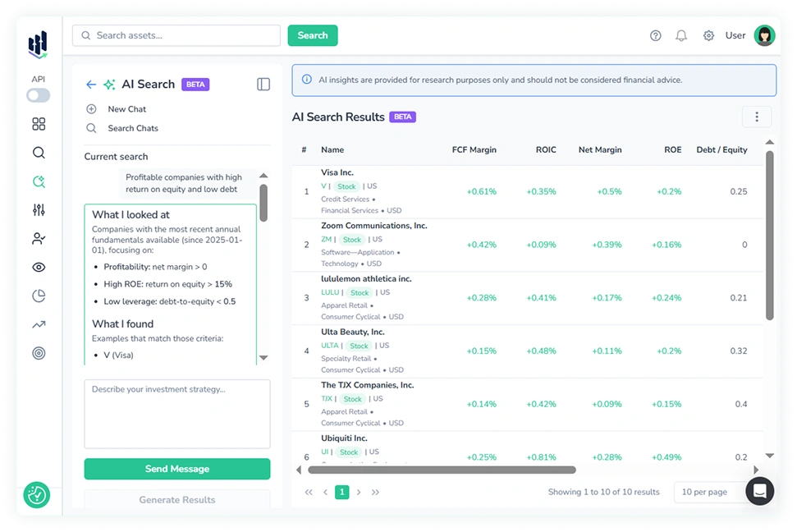Sort by Net Margin column header

click(x=600, y=149)
